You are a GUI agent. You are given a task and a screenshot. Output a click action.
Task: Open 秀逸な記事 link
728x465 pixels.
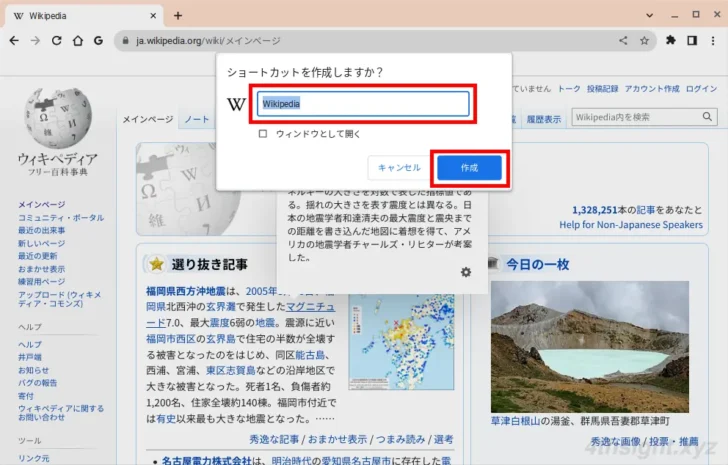pyautogui.click(x=274, y=439)
